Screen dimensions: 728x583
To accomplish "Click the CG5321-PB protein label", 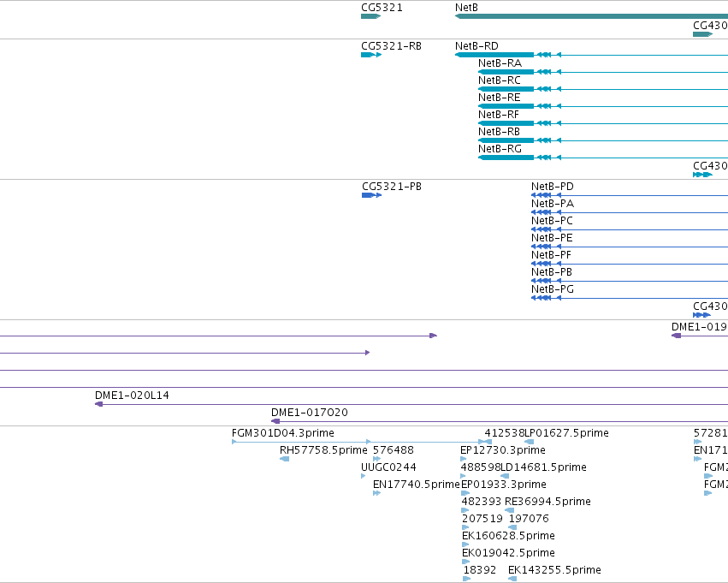I will click(x=392, y=187).
